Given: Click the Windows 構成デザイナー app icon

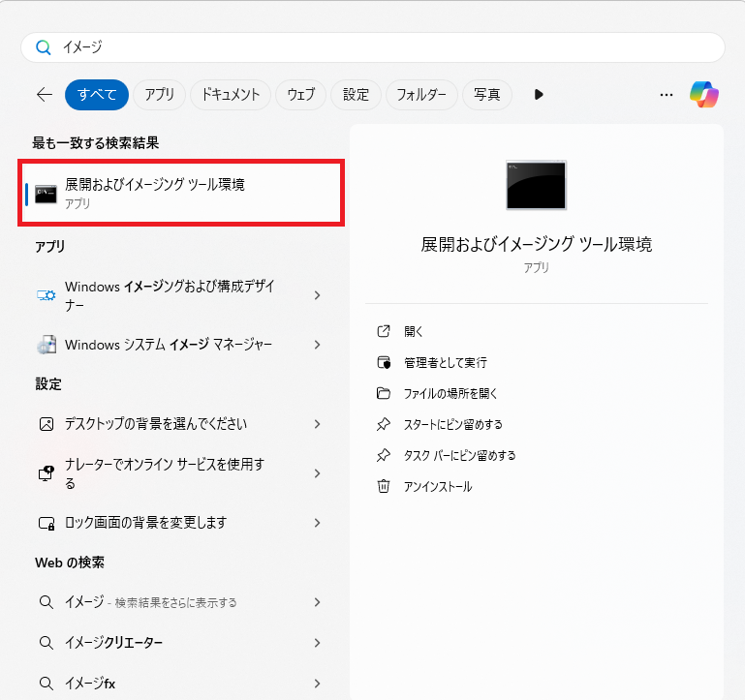Looking at the screenshot, I should [47, 295].
